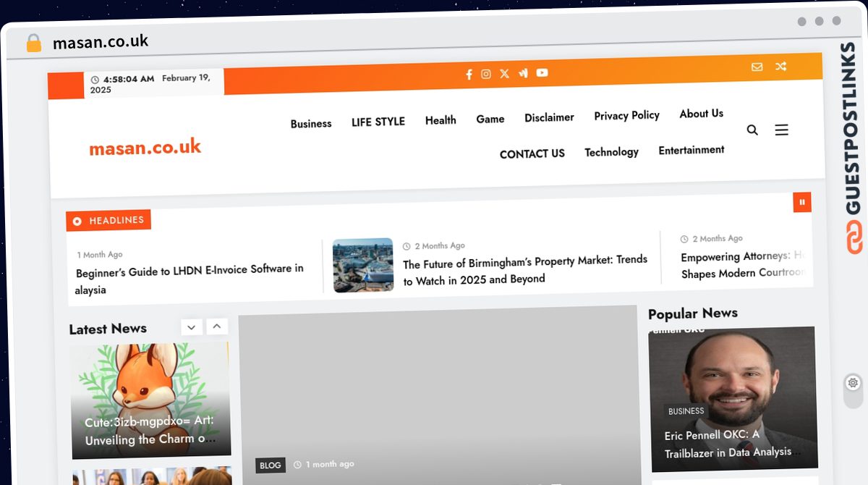
Task: Open the Facebook social icon
Action: click(x=469, y=75)
